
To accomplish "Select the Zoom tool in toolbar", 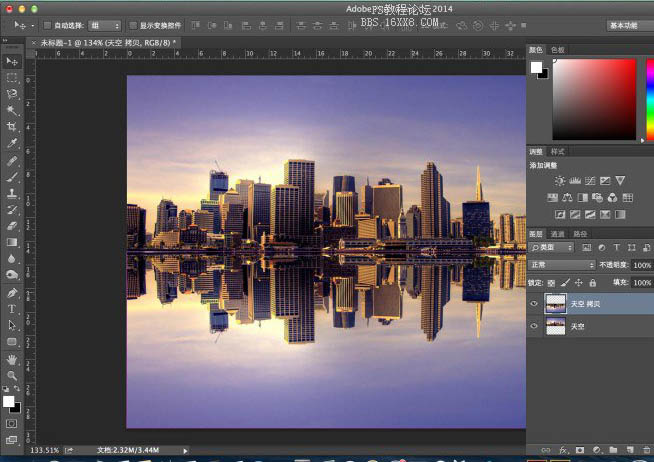I will [x=12, y=375].
